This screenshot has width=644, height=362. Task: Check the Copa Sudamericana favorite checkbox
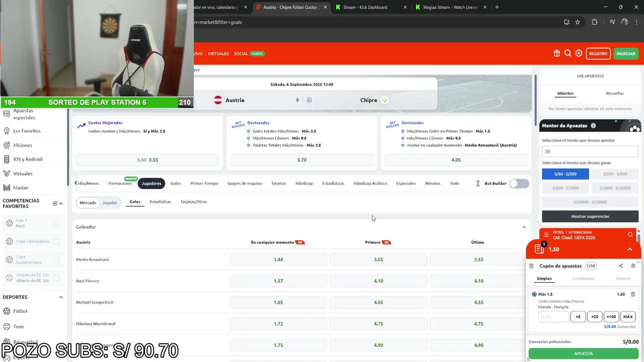point(56,259)
